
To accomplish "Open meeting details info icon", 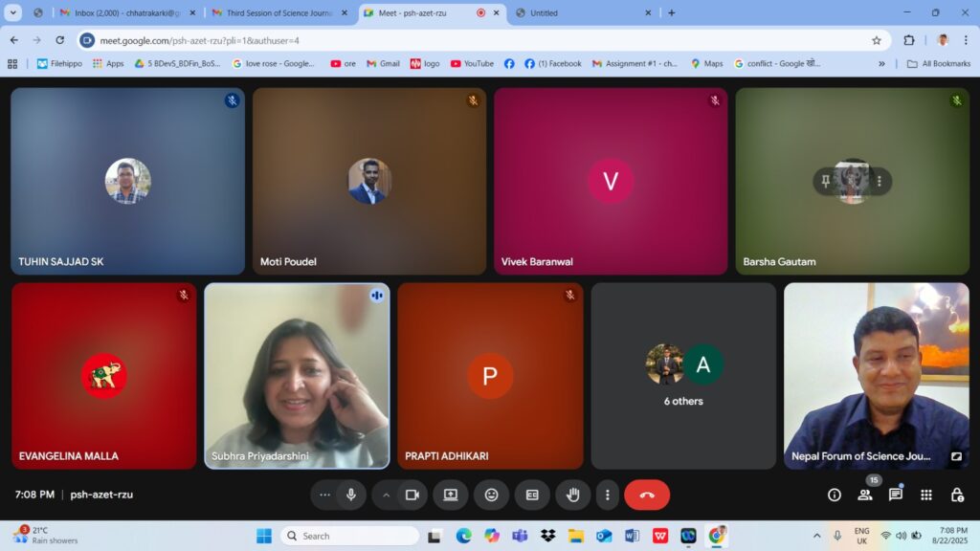I will point(835,495).
